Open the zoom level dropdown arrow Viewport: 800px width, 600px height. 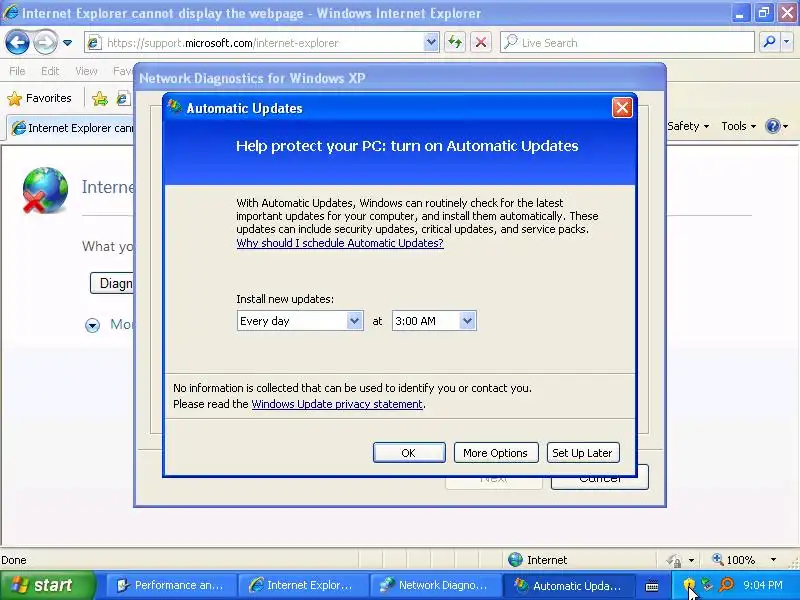point(773,560)
